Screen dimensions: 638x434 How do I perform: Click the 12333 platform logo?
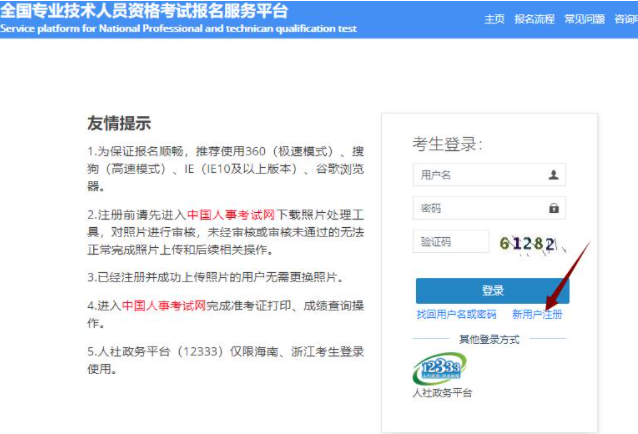(439, 368)
